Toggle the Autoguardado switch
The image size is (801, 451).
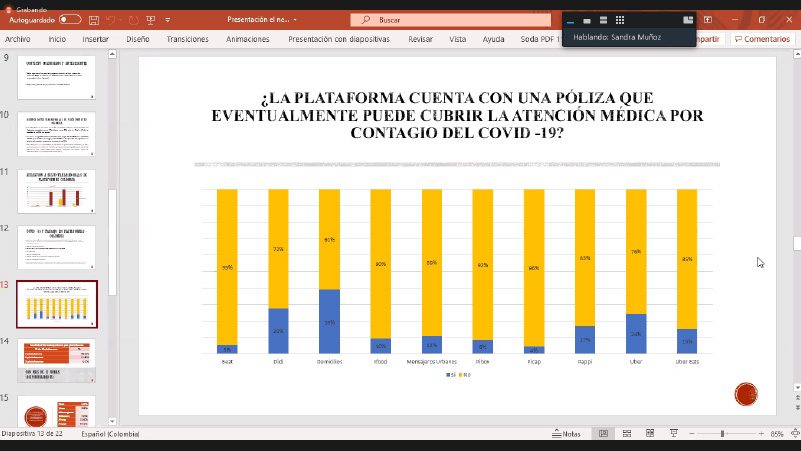70,19
